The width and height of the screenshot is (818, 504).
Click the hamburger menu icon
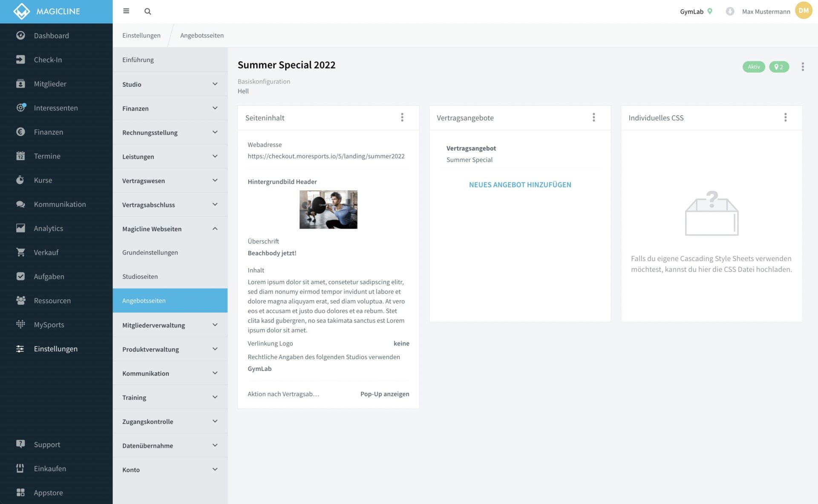coord(126,11)
